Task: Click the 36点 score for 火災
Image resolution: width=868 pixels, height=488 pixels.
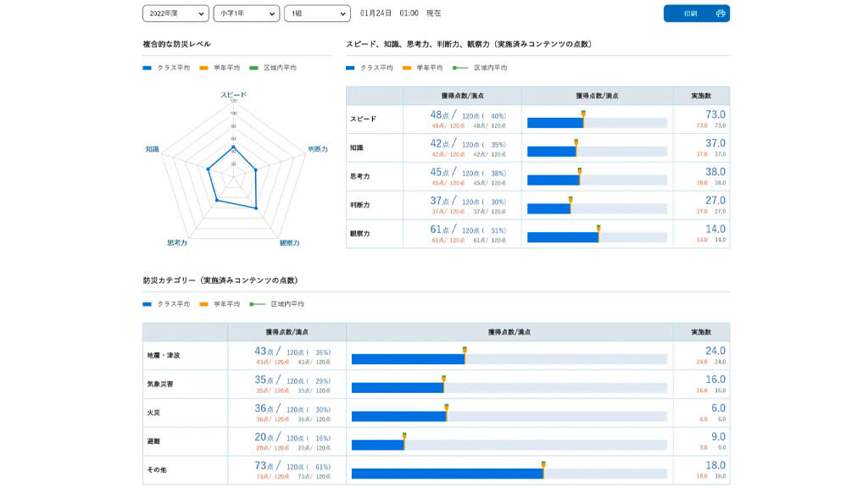Action: 264,409
